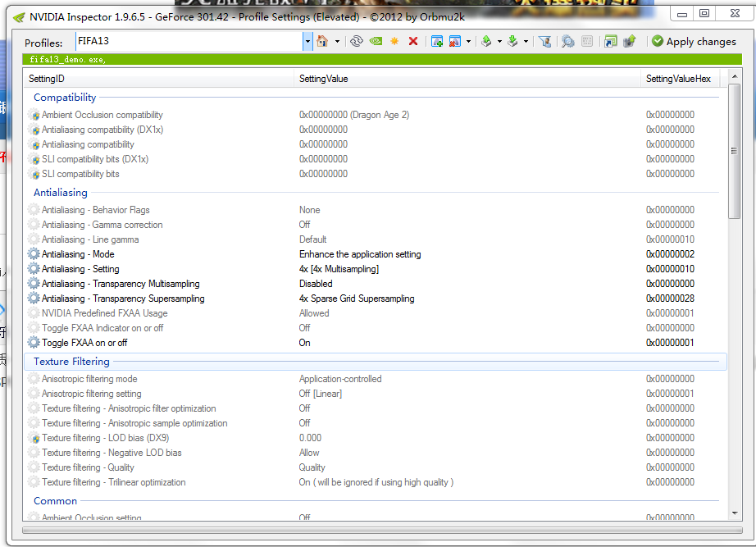This screenshot has width=756, height=547.
Task: Click the value '4x [4x Multisampling]'
Action: pos(339,269)
